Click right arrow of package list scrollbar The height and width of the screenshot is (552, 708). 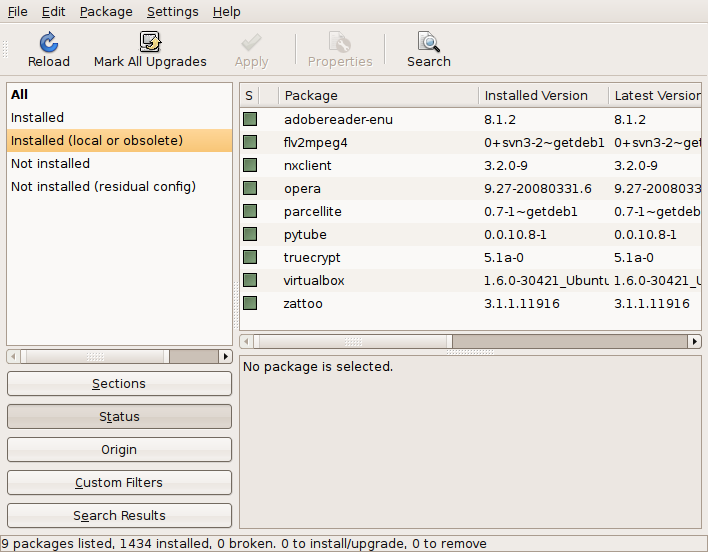point(694,342)
